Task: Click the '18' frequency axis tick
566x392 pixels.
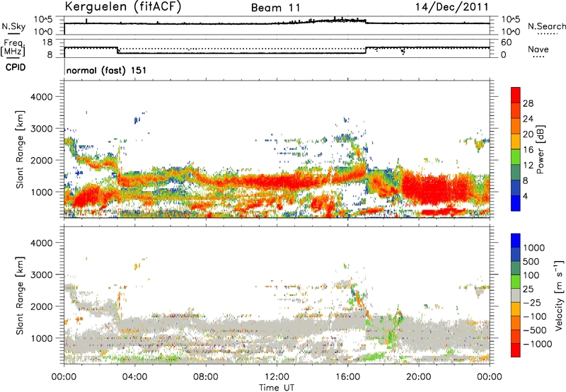Action: [x=47, y=42]
